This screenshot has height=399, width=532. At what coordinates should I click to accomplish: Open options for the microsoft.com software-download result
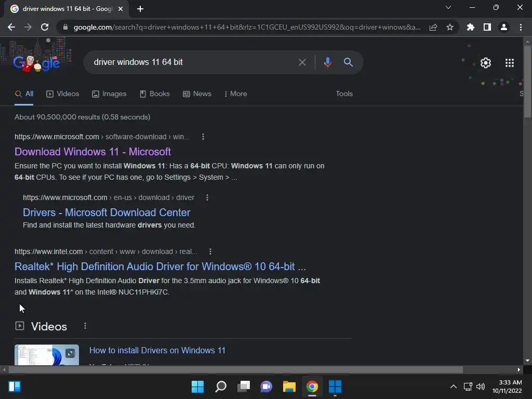click(203, 137)
